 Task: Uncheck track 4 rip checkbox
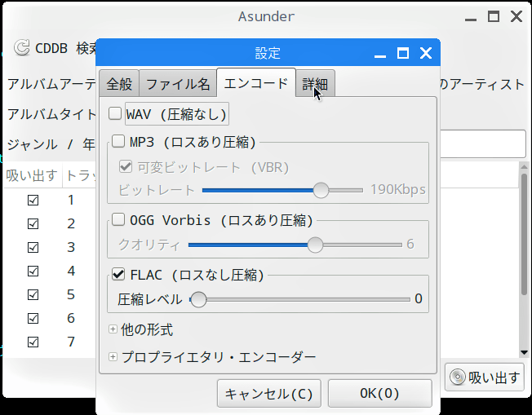(33, 272)
